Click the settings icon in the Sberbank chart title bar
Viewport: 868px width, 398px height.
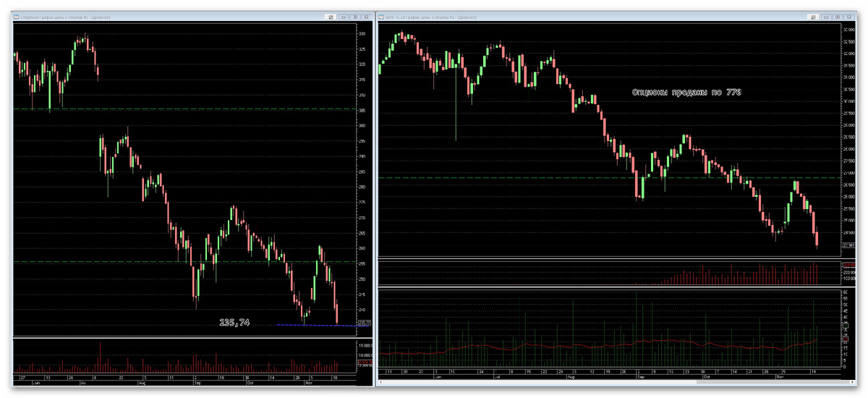pyautogui.click(x=331, y=17)
